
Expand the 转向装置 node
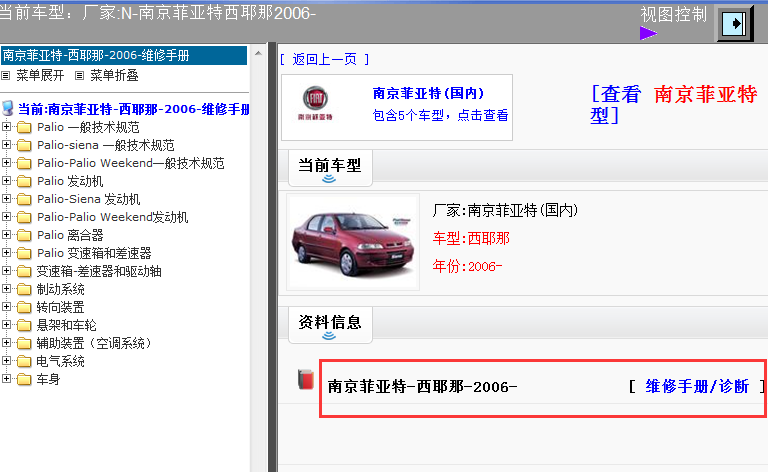click(x=6, y=307)
